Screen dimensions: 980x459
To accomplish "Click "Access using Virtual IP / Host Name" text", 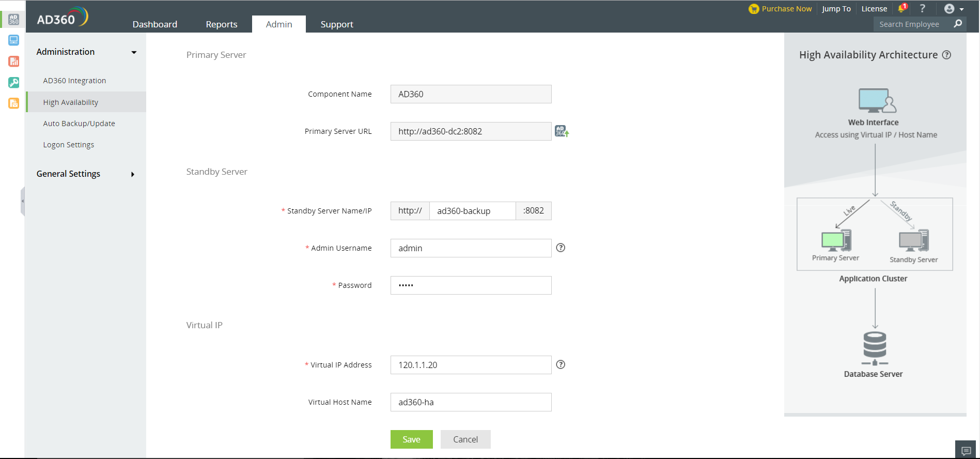I will click(x=876, y=135).
